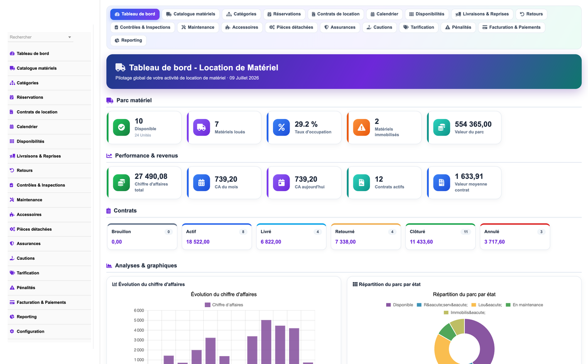Click the Brouillon contracts status card
This screenshot has height=364, width=588.
[x=142, y=237]
